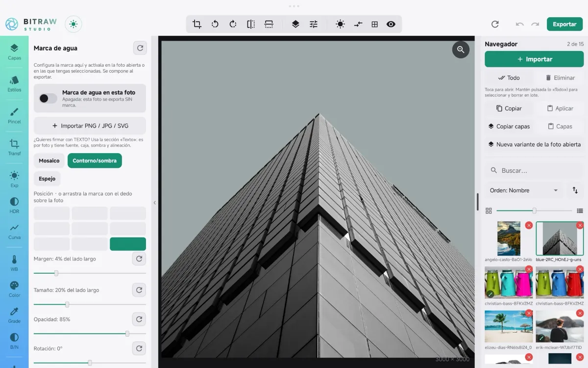Collapse the left panel with chevron handle
This screenshot has height=368, width=588.
(154, 202)
